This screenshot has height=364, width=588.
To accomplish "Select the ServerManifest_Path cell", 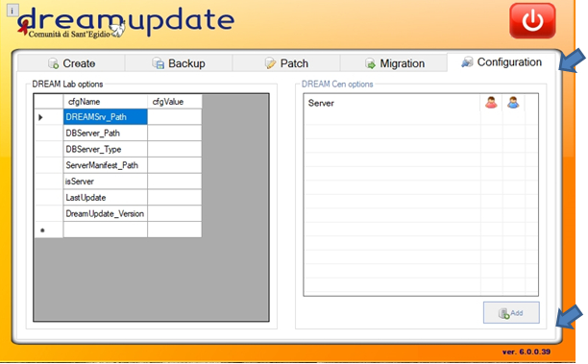I will pyautogui.click(x=106, y=165).
